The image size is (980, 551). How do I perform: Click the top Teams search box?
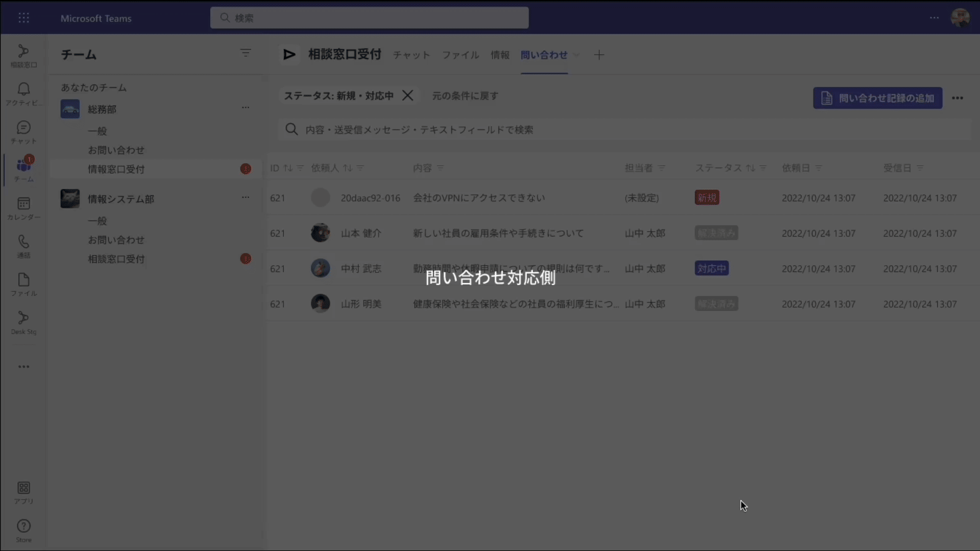click(x=369, y=18)
